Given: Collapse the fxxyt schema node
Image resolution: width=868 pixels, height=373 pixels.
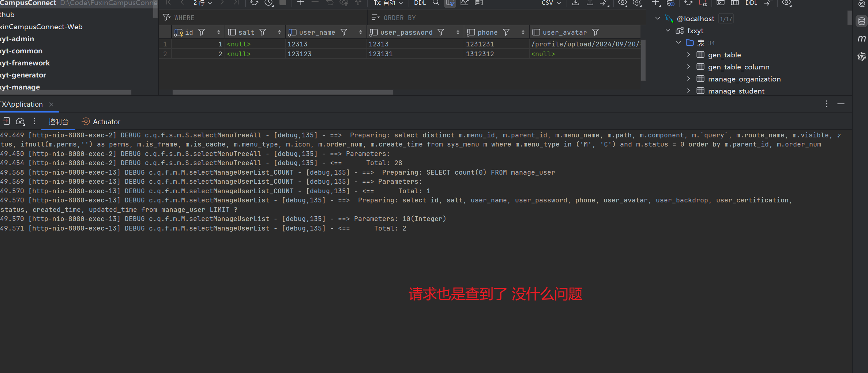Looking at the screenshot, I should point(668,30).
